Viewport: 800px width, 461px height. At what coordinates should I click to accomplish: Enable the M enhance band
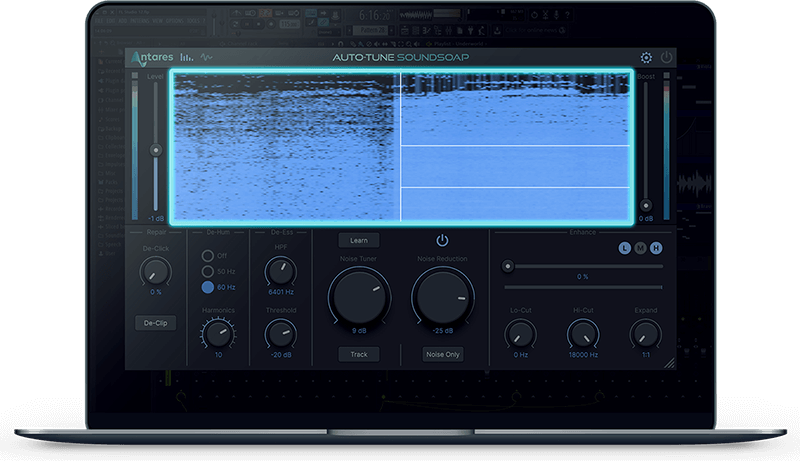click(640, 248)
